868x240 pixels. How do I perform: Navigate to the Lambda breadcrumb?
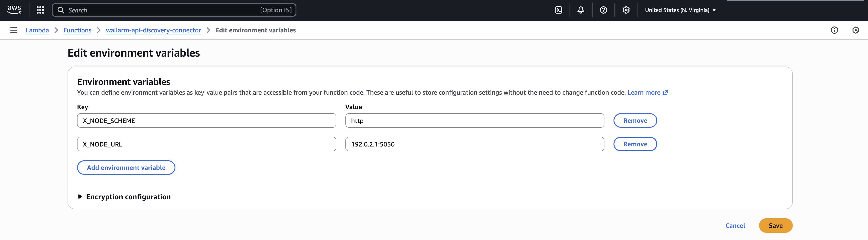(x=37, y=30)
